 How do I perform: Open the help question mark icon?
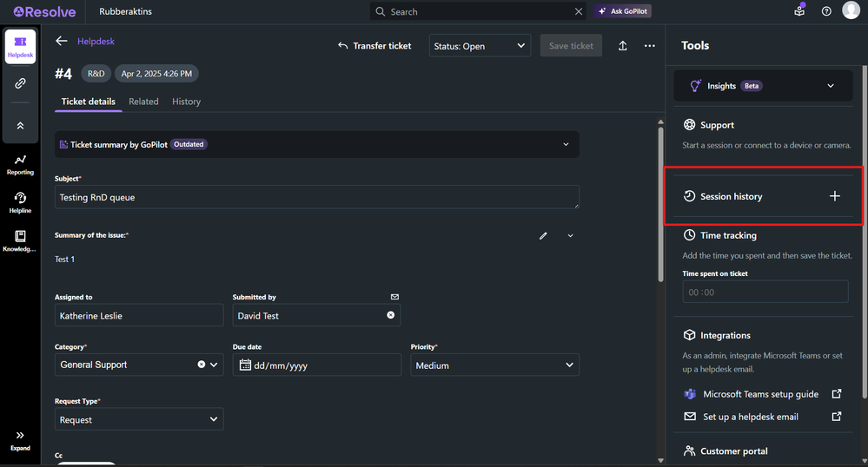[826, 11]
